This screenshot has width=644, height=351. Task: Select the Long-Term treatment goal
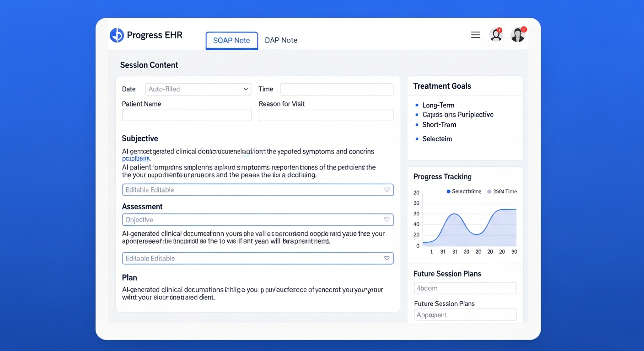(x=438, y=105)
